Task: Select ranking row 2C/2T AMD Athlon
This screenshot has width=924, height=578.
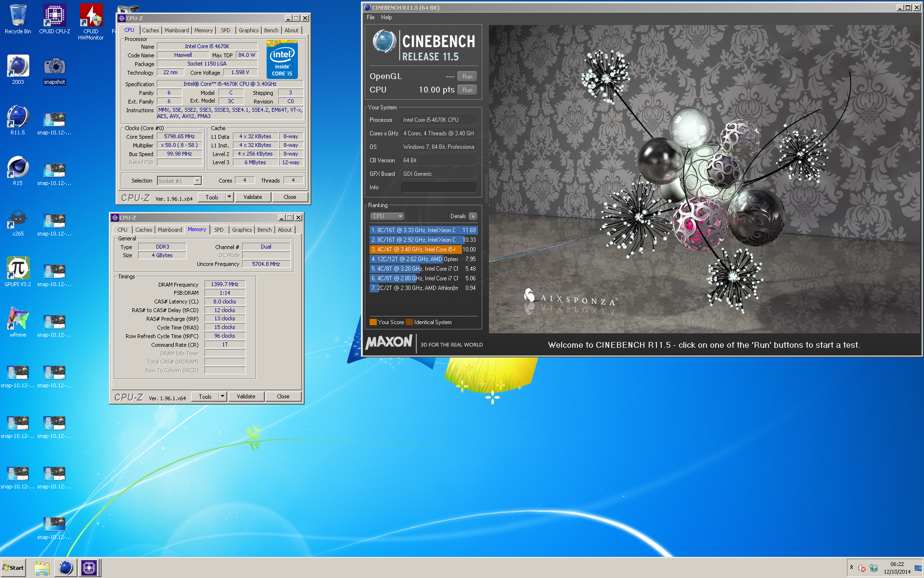Action: pos(423,288)
